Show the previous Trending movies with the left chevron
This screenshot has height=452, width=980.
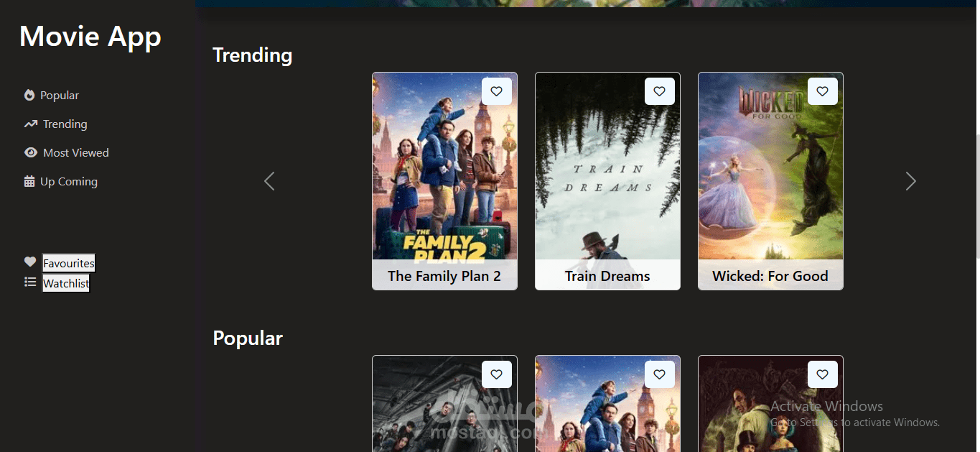(269, 181)
